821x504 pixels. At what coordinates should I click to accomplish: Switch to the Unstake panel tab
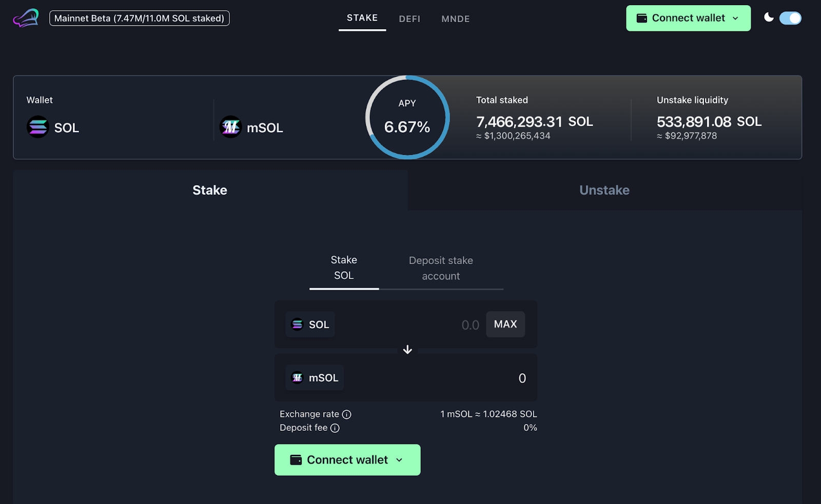click(x=604, y=190)
